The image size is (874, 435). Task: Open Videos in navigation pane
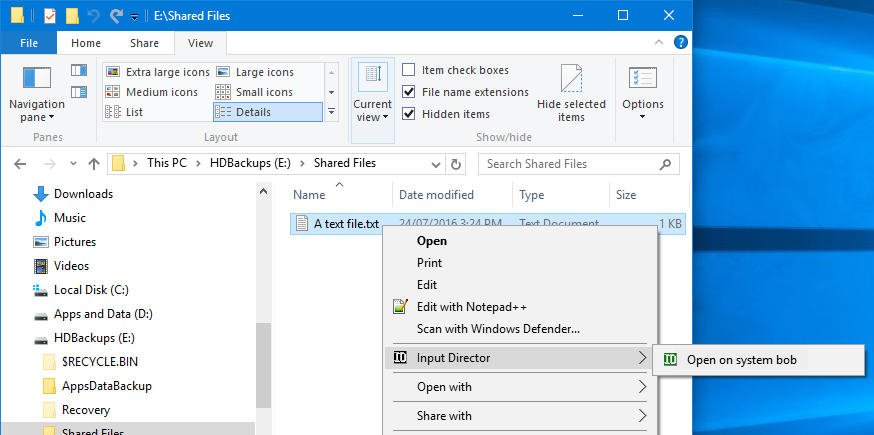coord(61,266)
